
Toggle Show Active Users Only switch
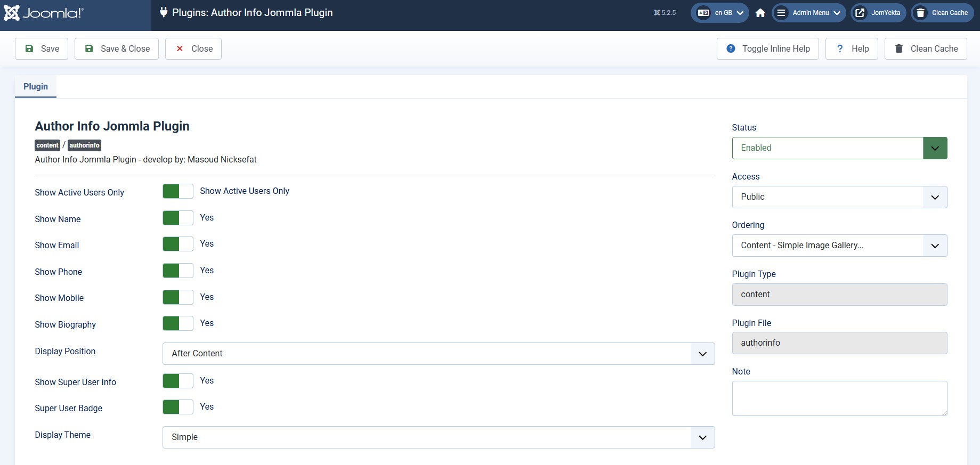[x=178, y=191]
